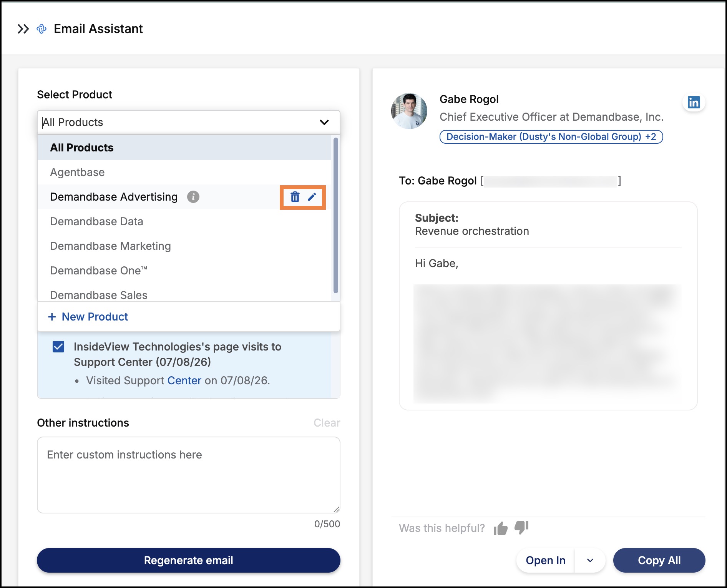Give thumbs up feedback
Viewport: 727px width, 588px height.
[501, 528]
